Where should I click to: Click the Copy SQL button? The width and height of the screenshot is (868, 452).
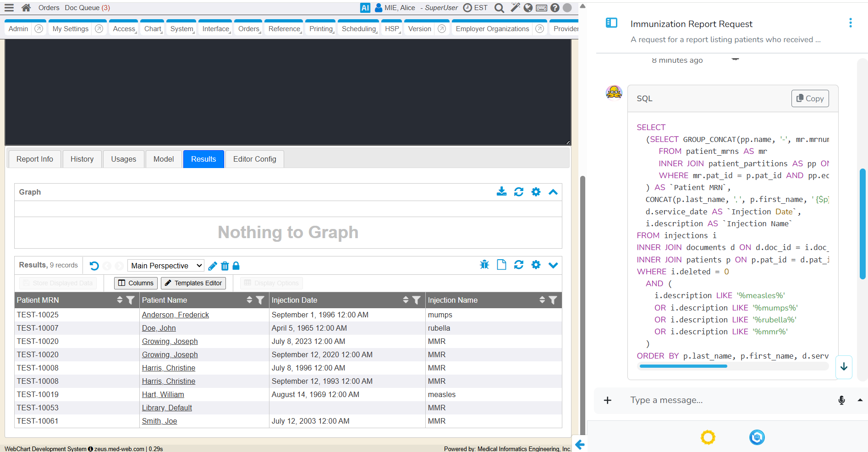[x=810, y=98]
